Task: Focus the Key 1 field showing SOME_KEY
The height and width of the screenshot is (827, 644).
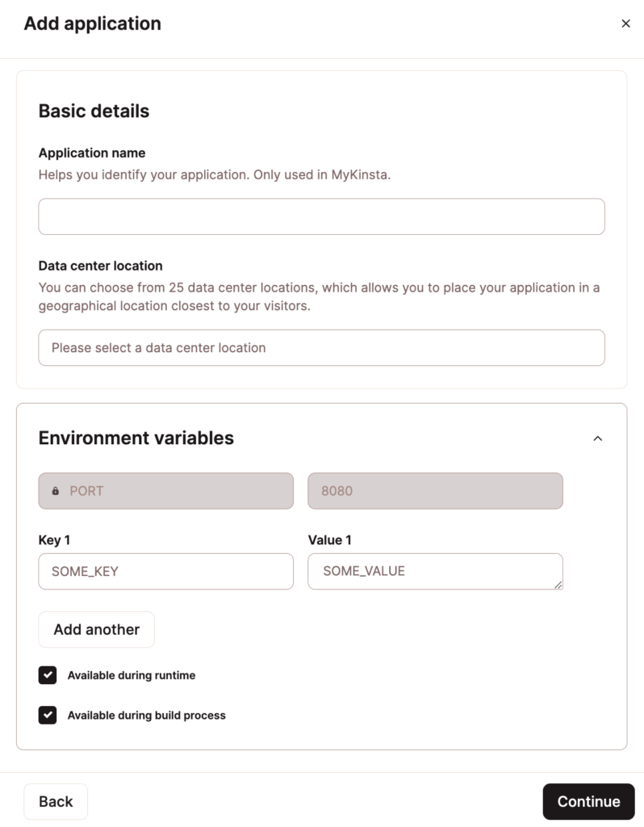Action: [x=165, y=571]
